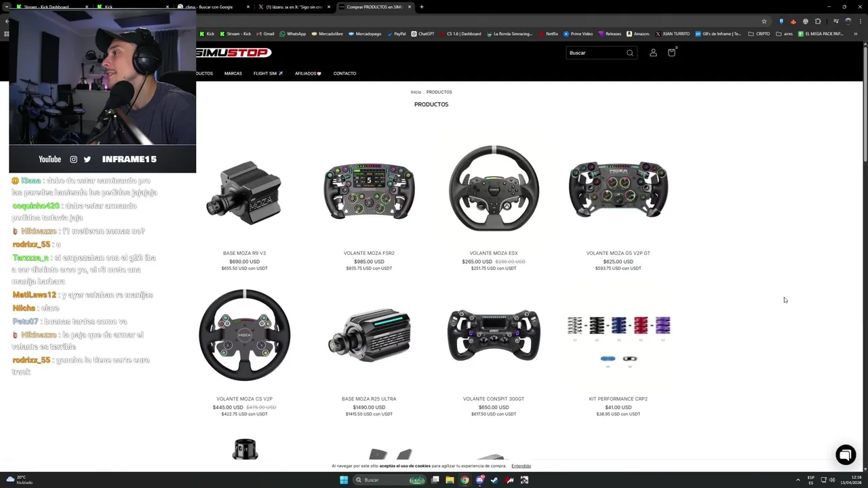Click the search magnifier icon in Simustop header
868x488 pixels.
(630, 53)
